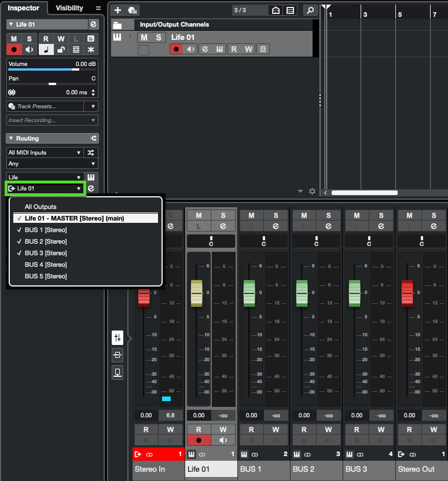Open Add Track plus button
This screenshot has height=481, width=448.
(x=117, y=10)
